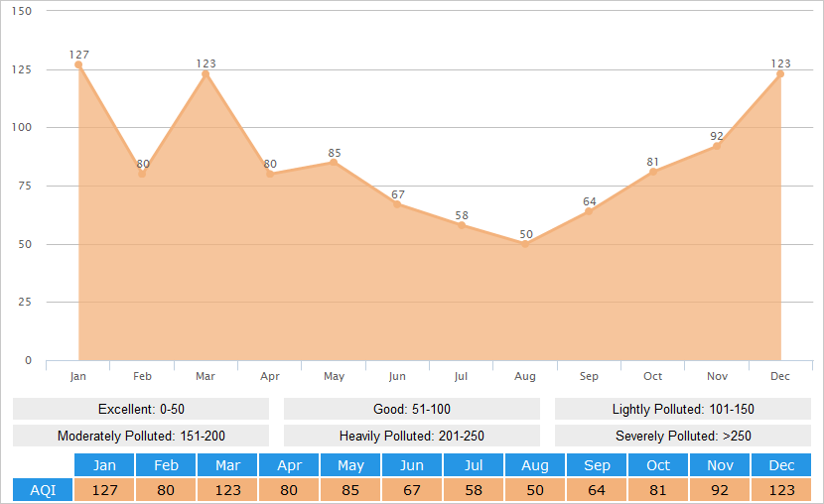824x504 pixels.
Task: Select the table cell 80 under Feb
Action: (166, 490)
